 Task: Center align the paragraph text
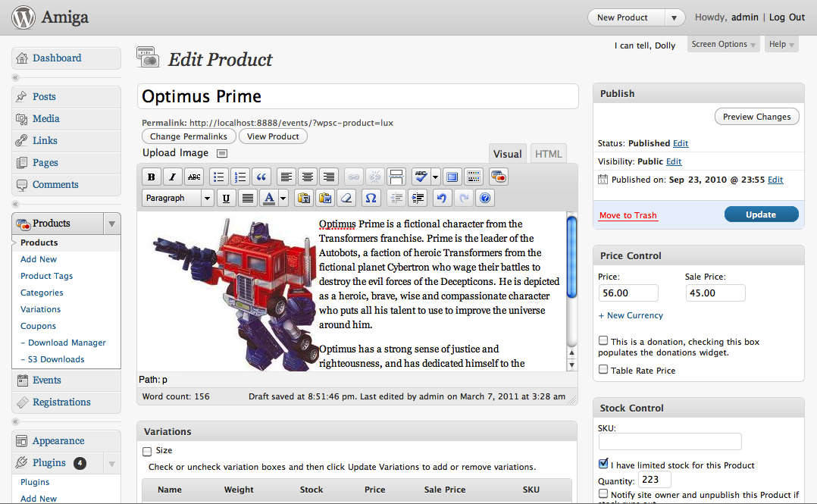pos(308,177)
